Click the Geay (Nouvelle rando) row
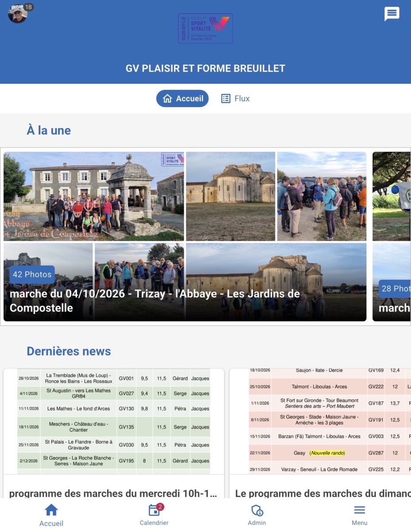411x532 pixels. coord(330,453)
